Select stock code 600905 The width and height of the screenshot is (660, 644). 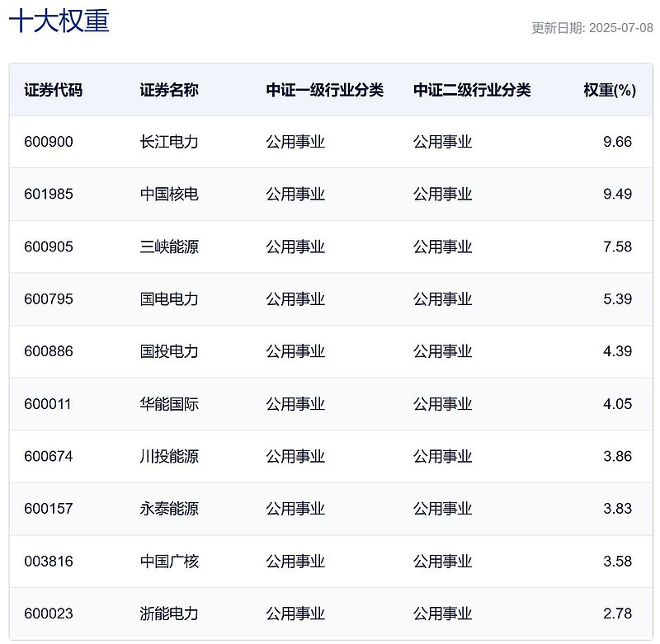pos(49,247)
